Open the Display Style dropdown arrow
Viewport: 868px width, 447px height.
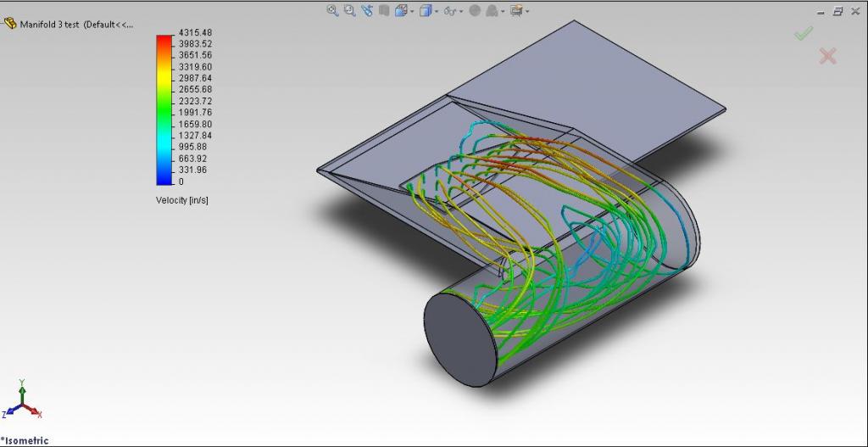point(437,11)
